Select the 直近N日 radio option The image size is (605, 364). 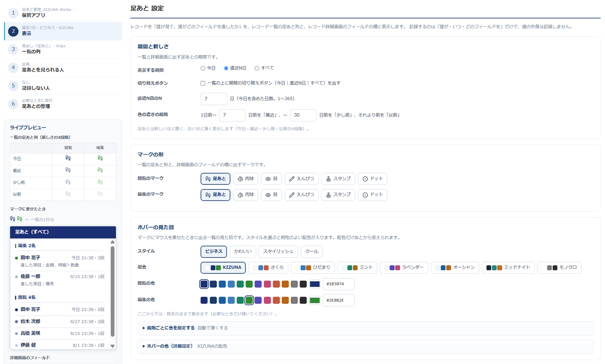(226, 68)
